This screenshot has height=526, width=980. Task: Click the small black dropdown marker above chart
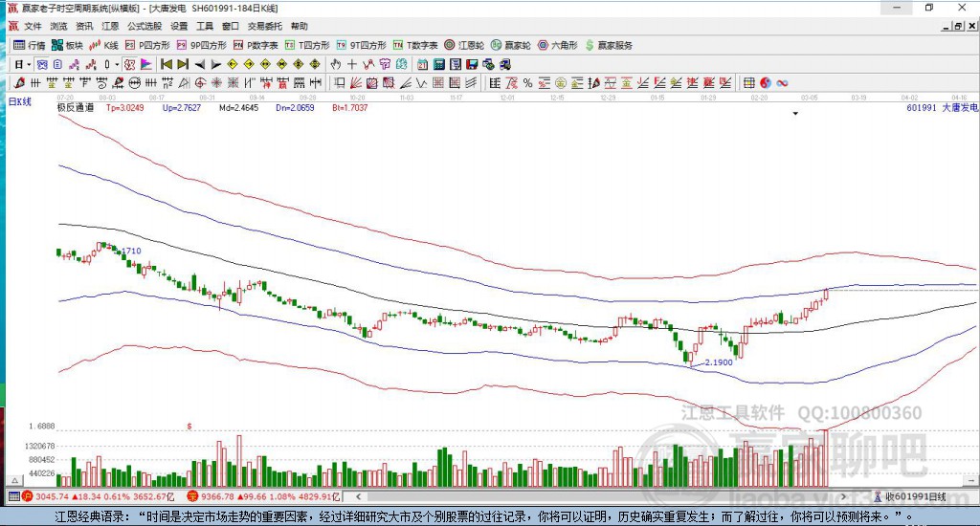795,114
